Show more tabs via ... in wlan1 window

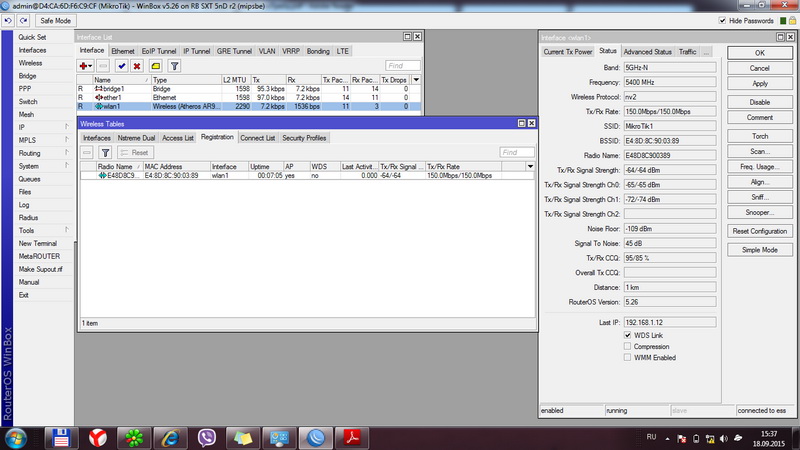(706, 52)
